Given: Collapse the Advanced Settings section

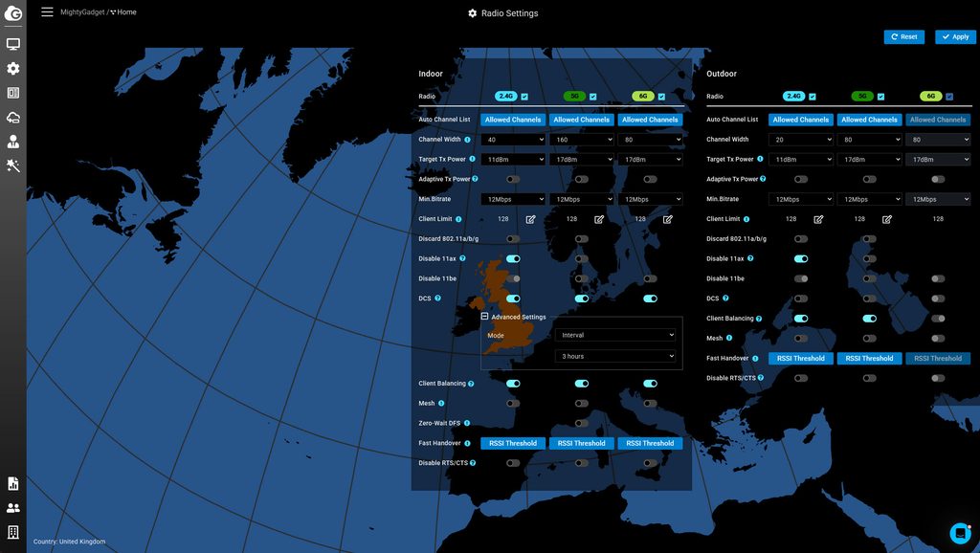Looking at the screenshot, I should pyautogui.click(x=484, y=317).
